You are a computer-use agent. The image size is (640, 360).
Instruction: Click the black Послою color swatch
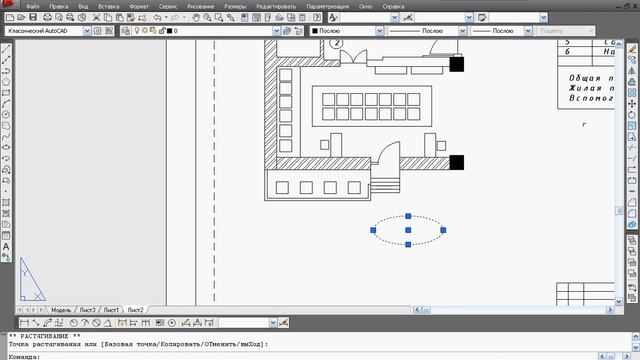point(315,31)
